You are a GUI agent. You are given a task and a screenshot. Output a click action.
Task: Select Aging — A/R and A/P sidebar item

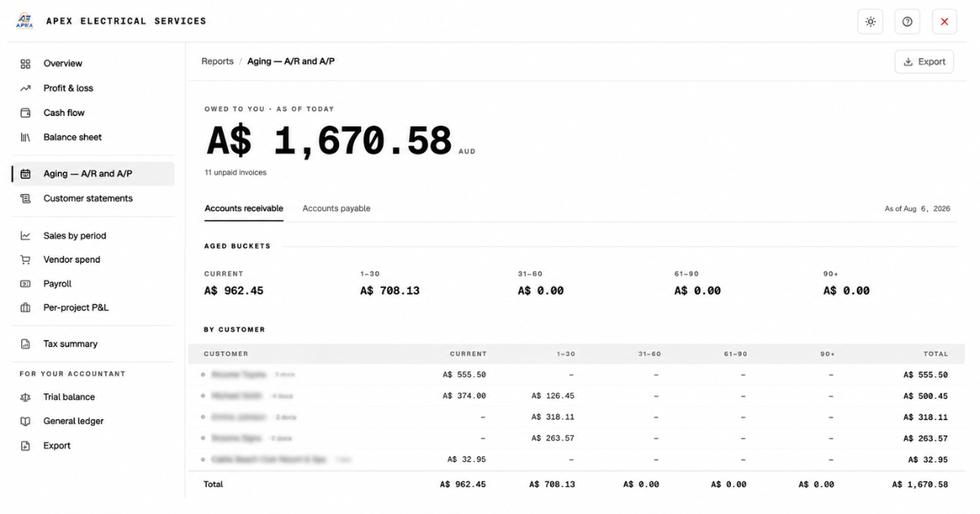[93, 174]
